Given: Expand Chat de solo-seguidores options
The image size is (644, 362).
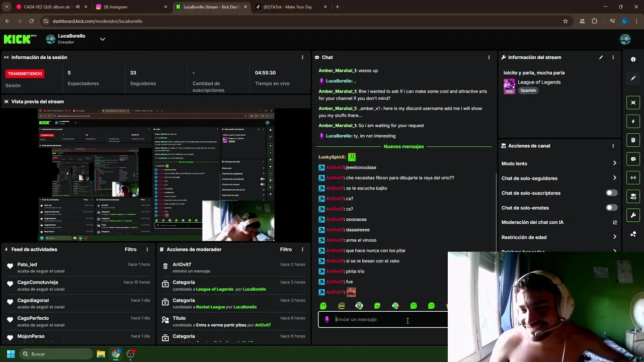Looking at the screenshot, I should point(614,178).
